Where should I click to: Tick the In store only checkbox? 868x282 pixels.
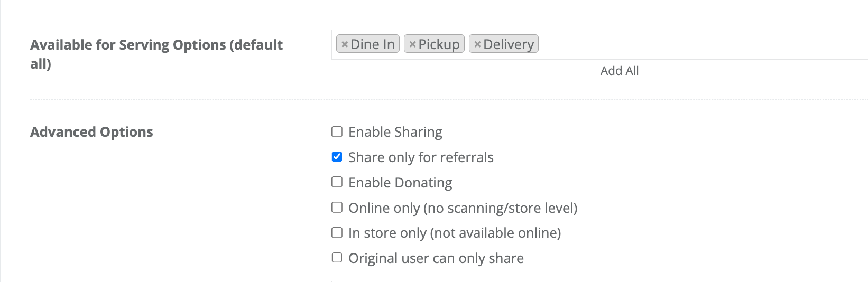[x=337, y=233]
